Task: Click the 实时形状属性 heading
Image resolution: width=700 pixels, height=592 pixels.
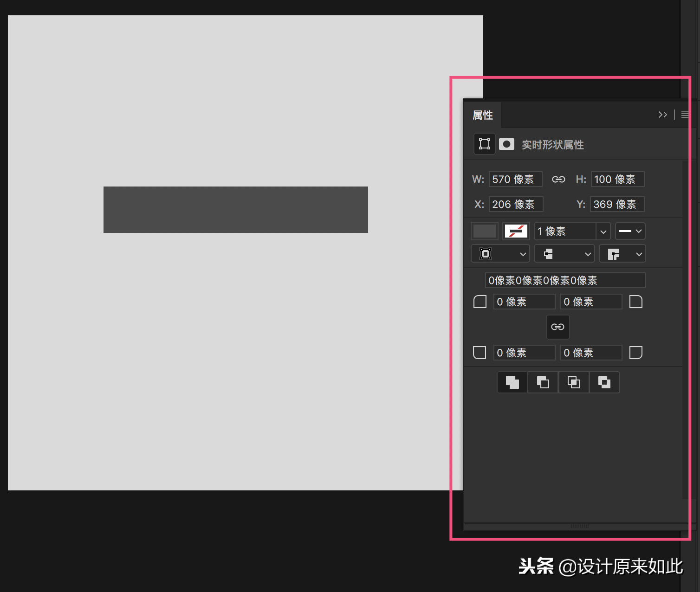Action: point(552,144)
